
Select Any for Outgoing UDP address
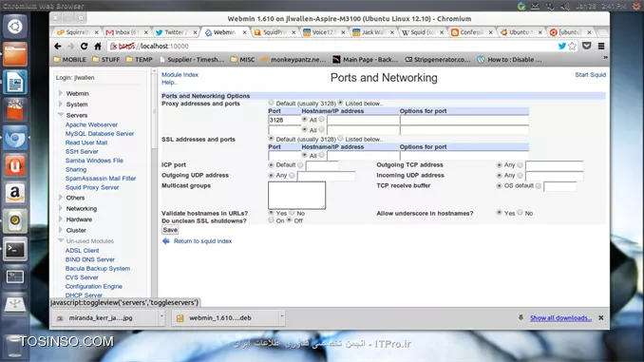click(x=271, y=175)
